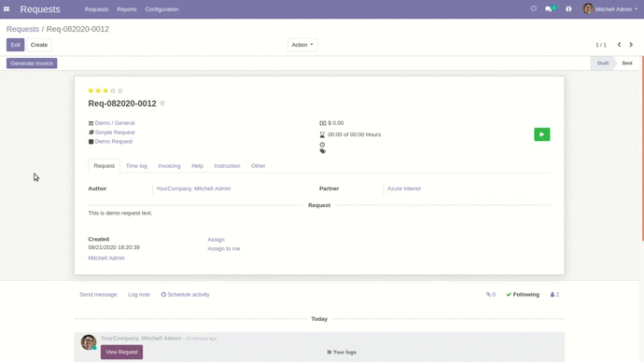Click the Create button
The height and width of the screenshot is (362, 644).
coord(39,45)
